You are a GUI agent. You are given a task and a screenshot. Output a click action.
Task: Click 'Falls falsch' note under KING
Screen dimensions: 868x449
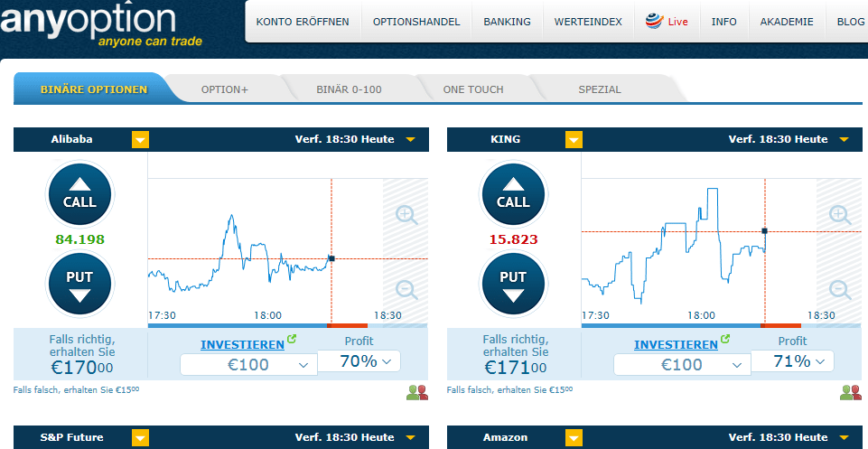tap(509, 389)
